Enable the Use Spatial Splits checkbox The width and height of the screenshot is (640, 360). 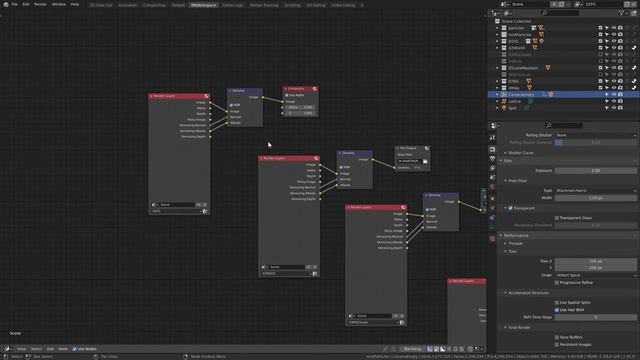coord(557,303)
